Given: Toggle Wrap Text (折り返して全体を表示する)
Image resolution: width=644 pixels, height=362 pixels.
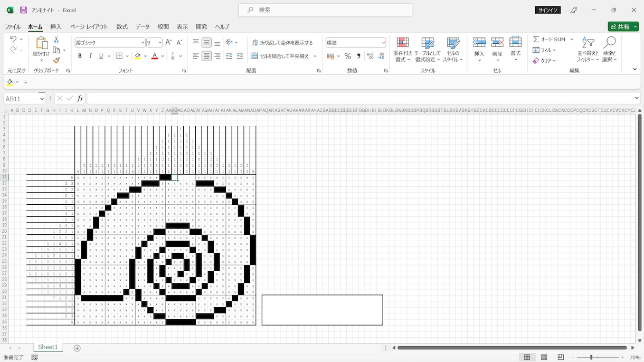Looking at the screenshot, I should [x=282, y=43].
